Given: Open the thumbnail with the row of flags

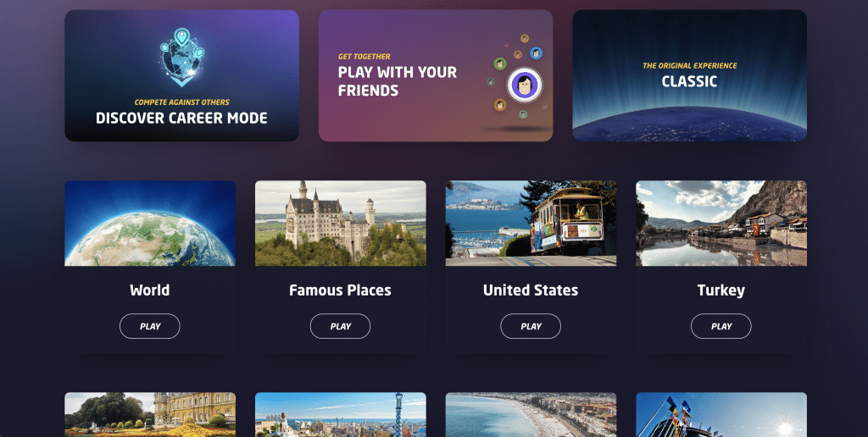Looking at the screenshot, I should coord(721,415).
